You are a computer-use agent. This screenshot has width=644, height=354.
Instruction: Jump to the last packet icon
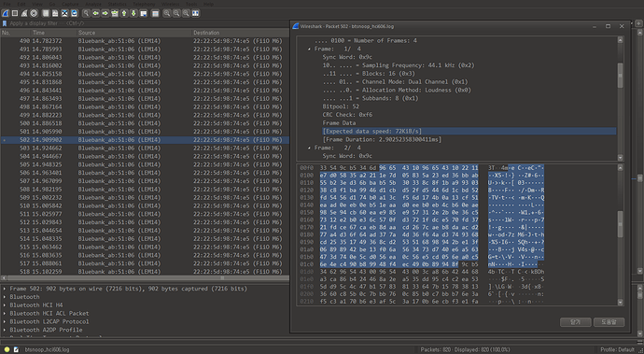(133, 13)
